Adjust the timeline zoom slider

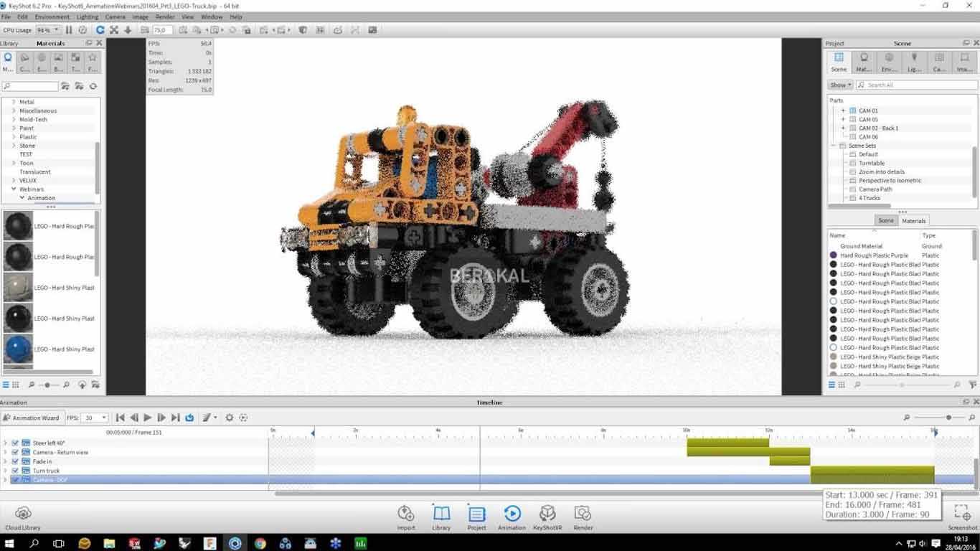(948, 418)
